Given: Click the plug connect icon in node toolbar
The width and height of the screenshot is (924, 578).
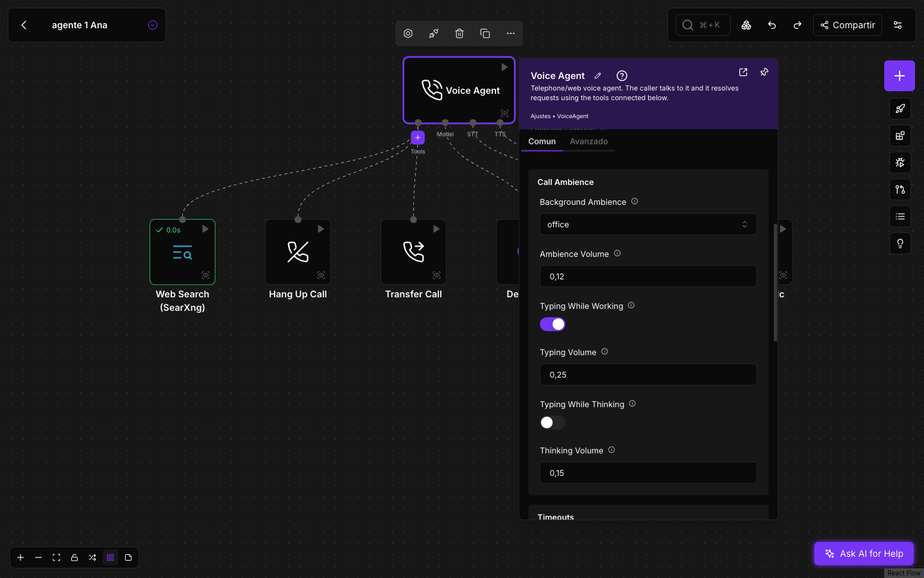Looking at the screenshot, I should (x=434, y=33).
